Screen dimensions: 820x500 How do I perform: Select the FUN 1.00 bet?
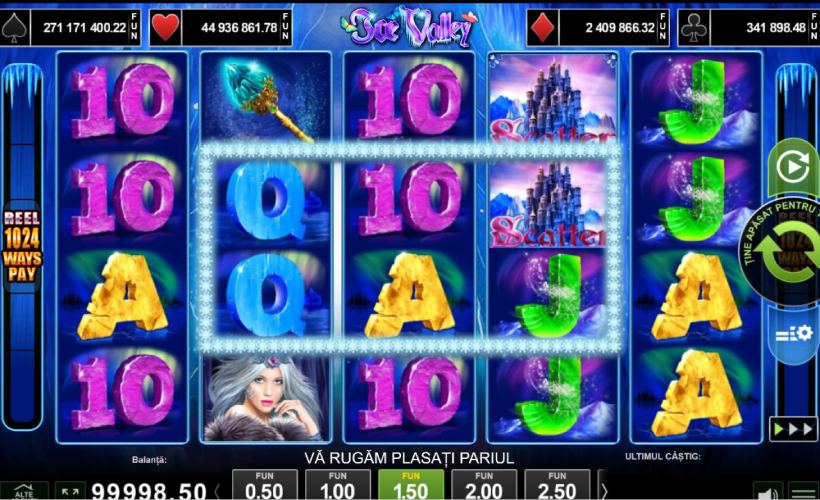(338, 485)
